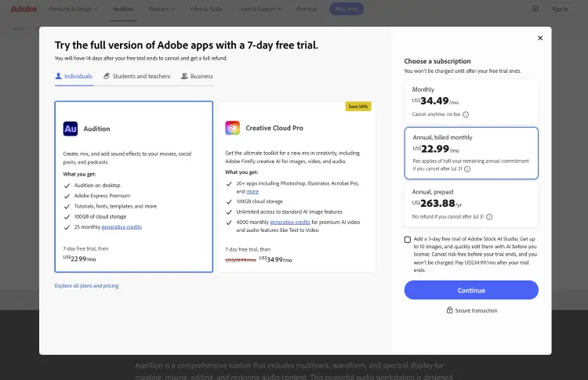Open info icon for annual billed monthly fee
The image size is (588, 380).
[467, 169]
